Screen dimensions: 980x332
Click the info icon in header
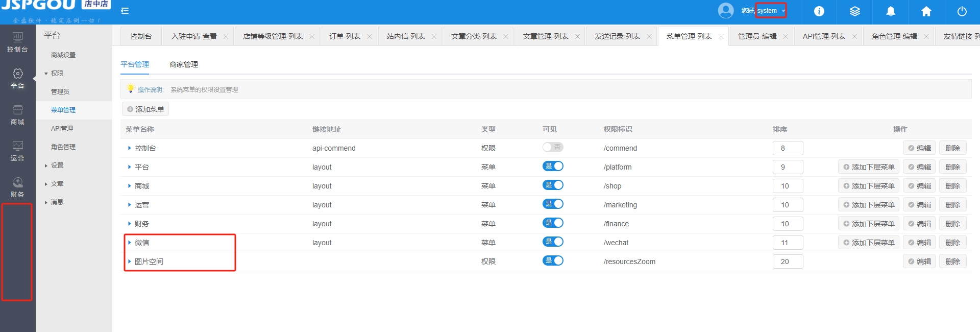(819, 11)
